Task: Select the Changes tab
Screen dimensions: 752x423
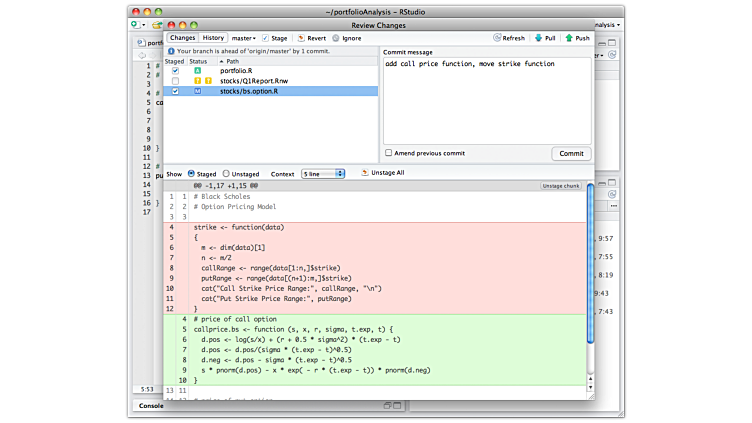Action: pos(182,38)
